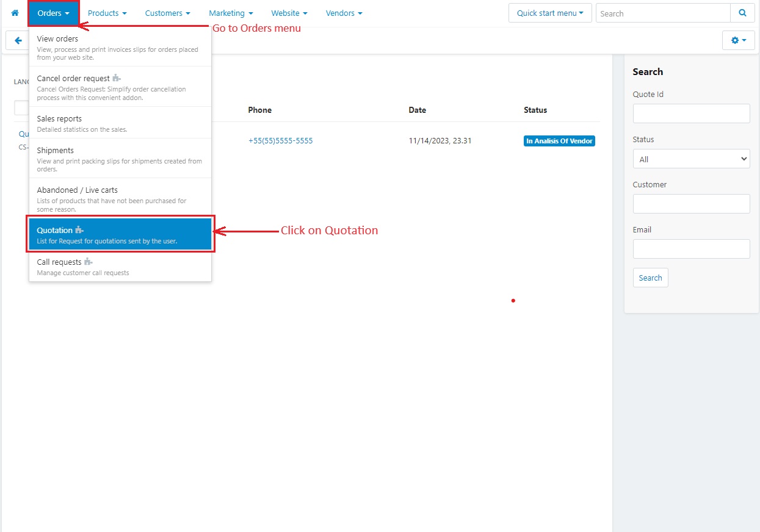Click the In Analisis Of Vendor status badge

point(559,141)
